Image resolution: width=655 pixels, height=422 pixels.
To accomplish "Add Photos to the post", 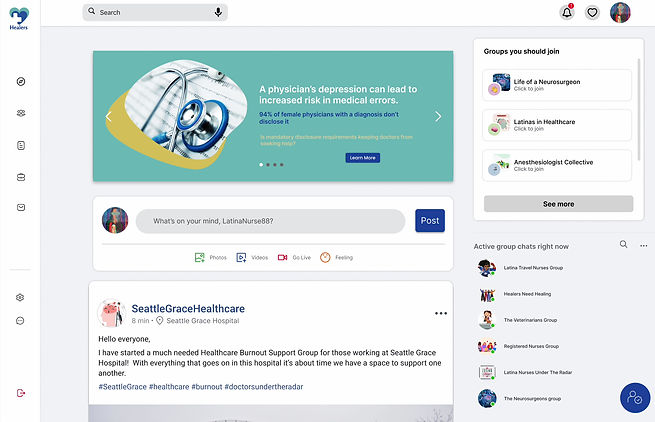I will tap(211, 257).
